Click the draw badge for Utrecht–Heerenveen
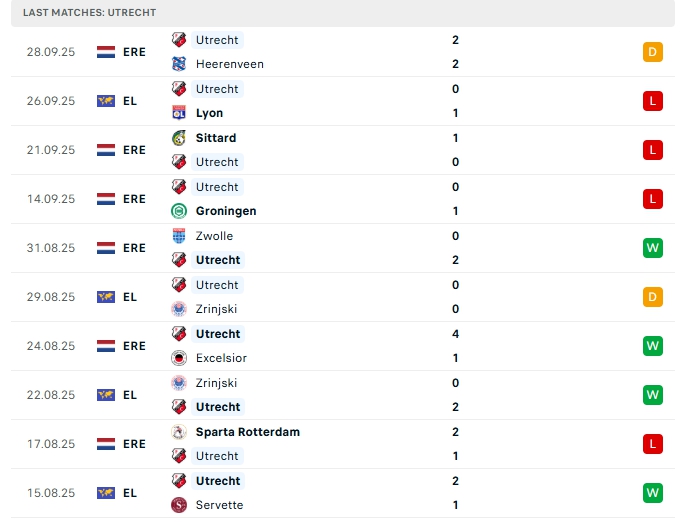687x522 pixels. coord(653,52)
